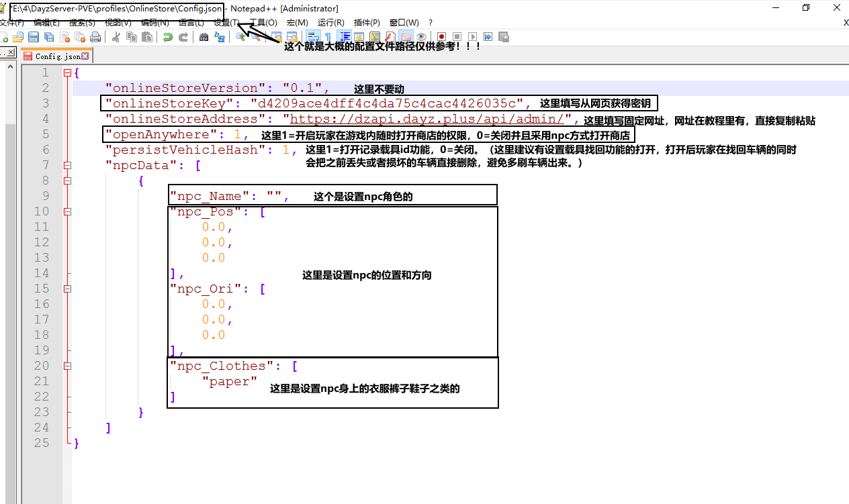Collapse the root object fold marker on line 1
Screen dimensions: 849x504
coord(67,72)
